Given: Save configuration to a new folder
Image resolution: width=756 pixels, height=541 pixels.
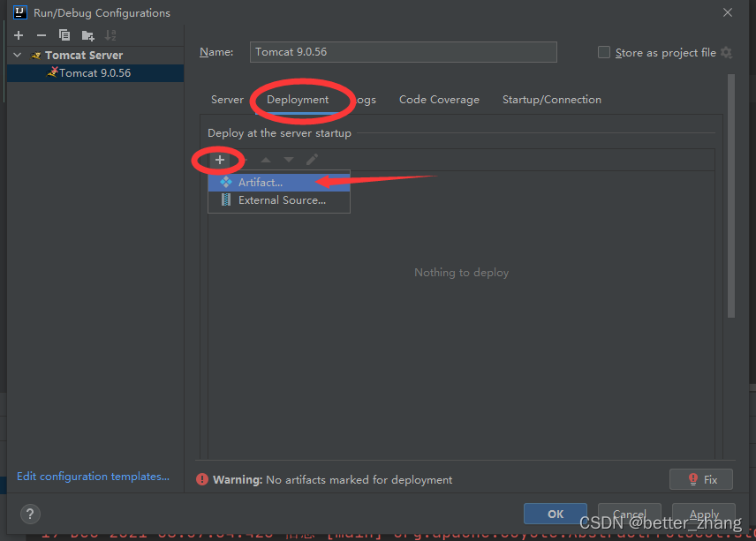Looking at the screenshot, I should 87,35.
